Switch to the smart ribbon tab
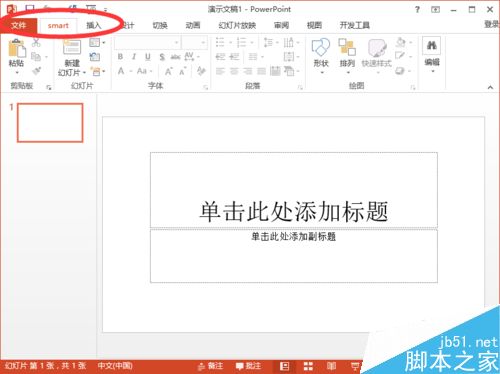 pos(58,25)
